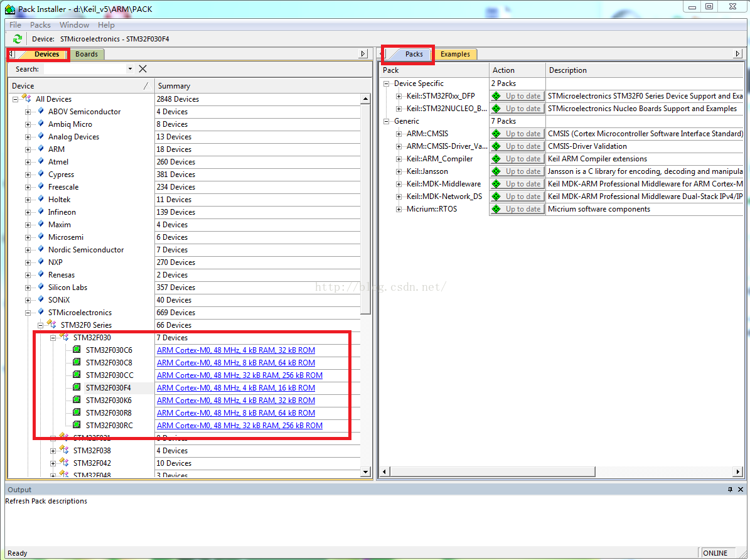Collapse the STM32F030 node
Screen dimensions: 750x560
point(53,338)
